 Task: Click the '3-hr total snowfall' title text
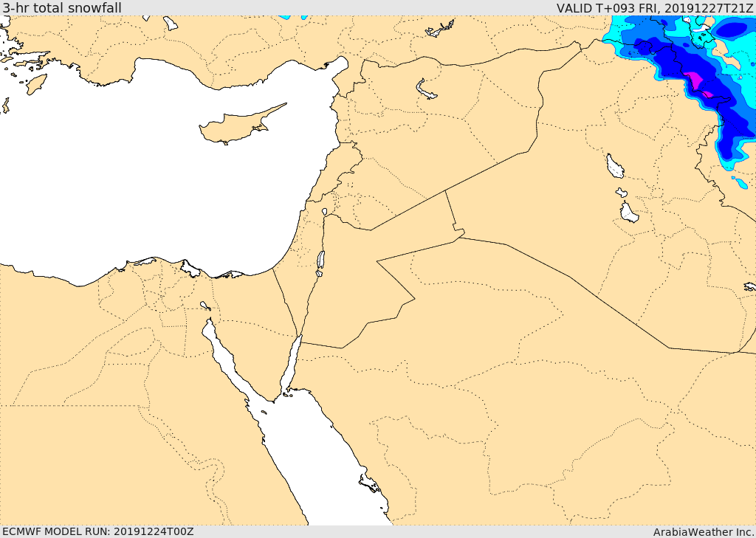pyautogui.click(x=62, y=7)
